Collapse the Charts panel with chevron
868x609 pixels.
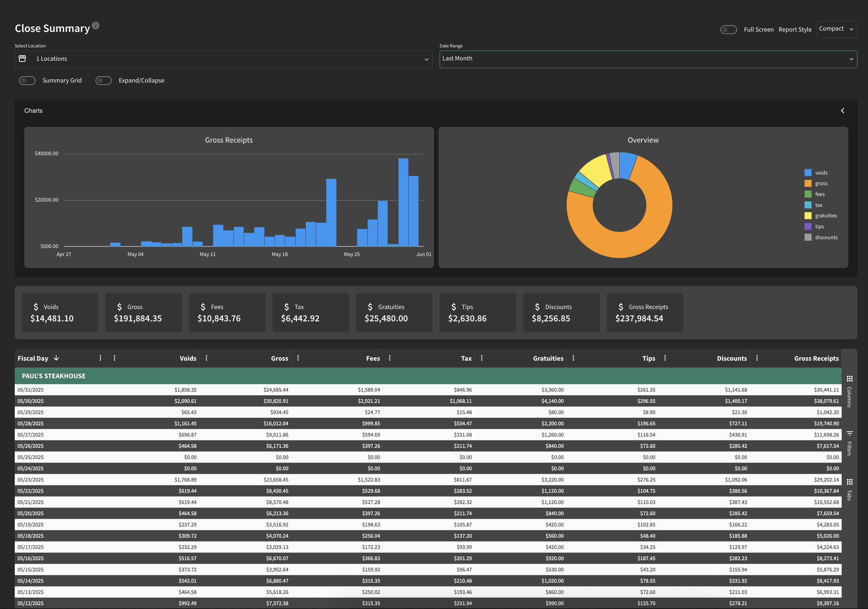tap(842, 111)
